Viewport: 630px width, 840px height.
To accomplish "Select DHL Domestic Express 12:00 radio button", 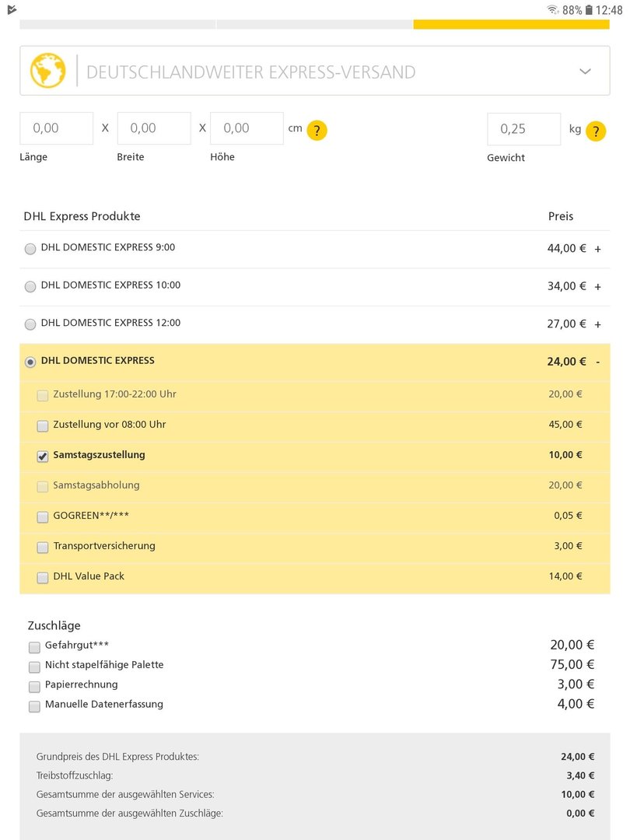I will (30, 324).
